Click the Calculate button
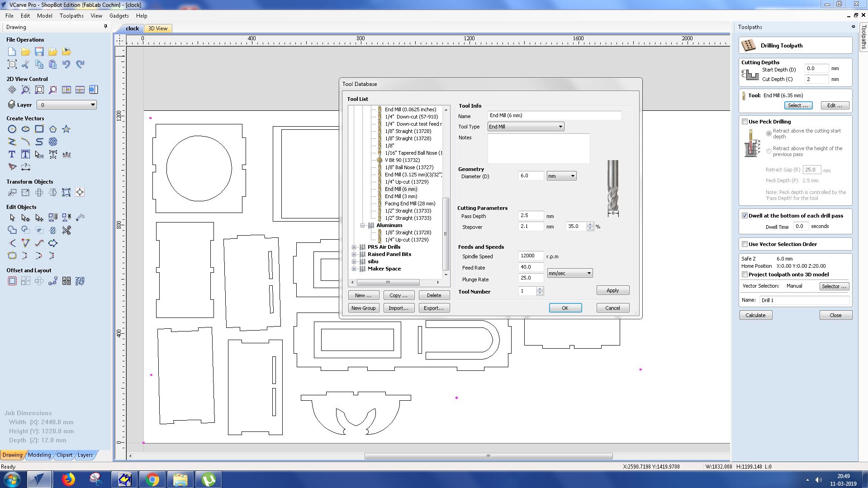The width and height of the screenshot is (868, 488). 755,315
